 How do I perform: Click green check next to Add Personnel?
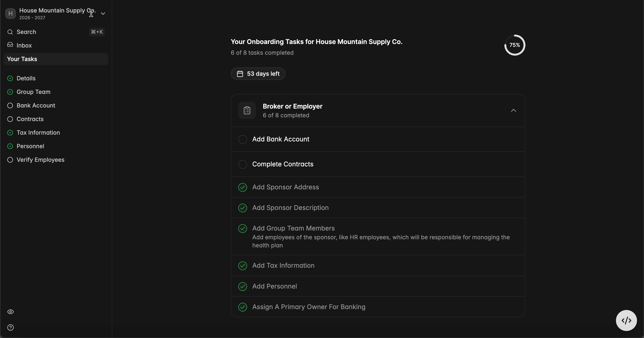(242, 286)
